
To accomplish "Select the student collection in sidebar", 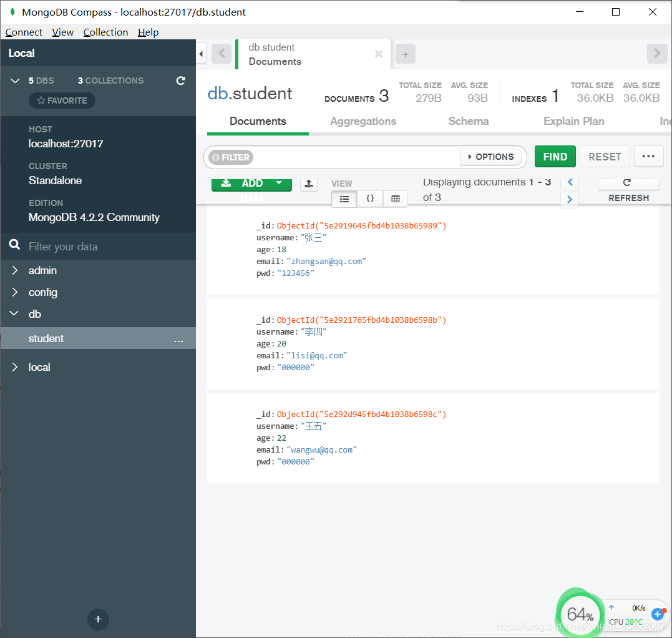I will point(99,338).
